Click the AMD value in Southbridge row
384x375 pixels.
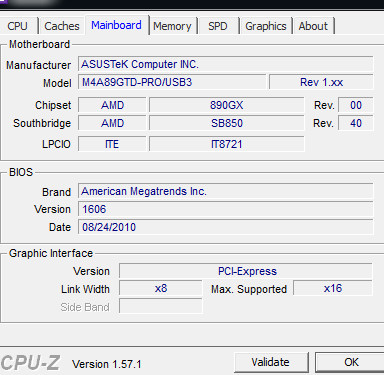click(112, 123)
